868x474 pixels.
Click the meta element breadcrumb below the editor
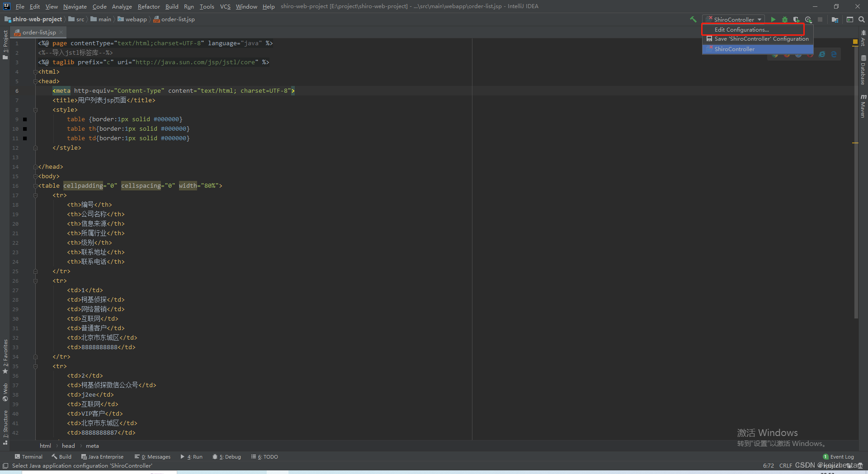pyautogui.click(x=92, y=446)
